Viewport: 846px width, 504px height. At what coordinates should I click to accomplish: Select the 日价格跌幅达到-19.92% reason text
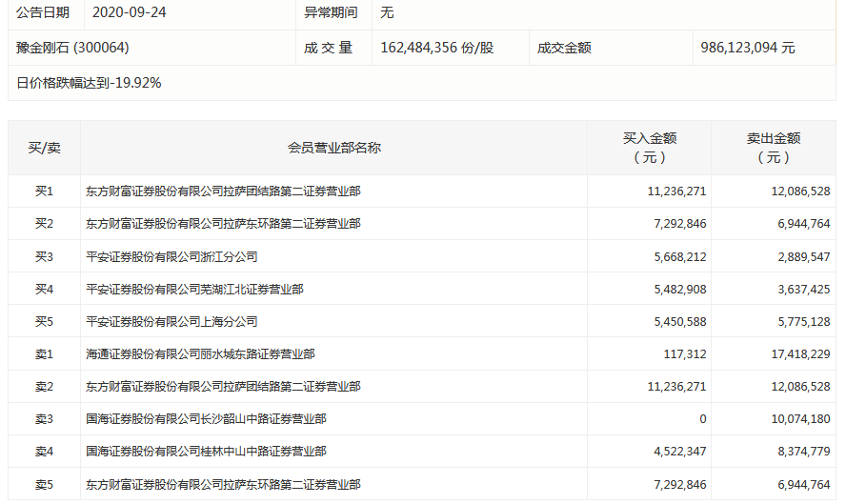(x=89, y=83)
